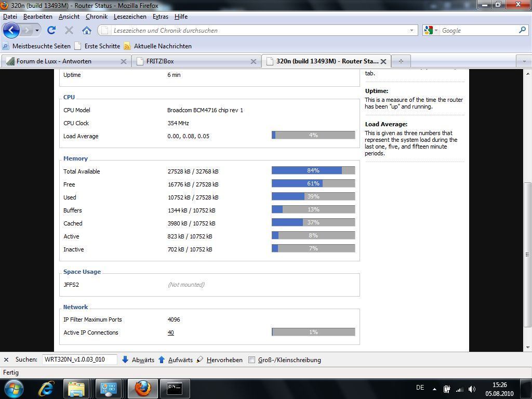Click the Used memory 39% bar
The height and width of the screenshot is (399, 532).
pyautogui.click(x=313, y=196)
